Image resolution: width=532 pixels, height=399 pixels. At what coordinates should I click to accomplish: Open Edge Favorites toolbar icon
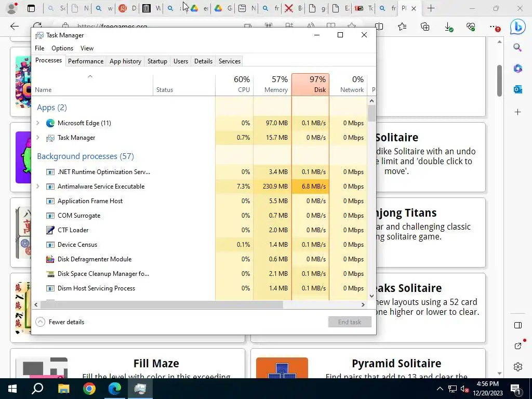point(402,26)
